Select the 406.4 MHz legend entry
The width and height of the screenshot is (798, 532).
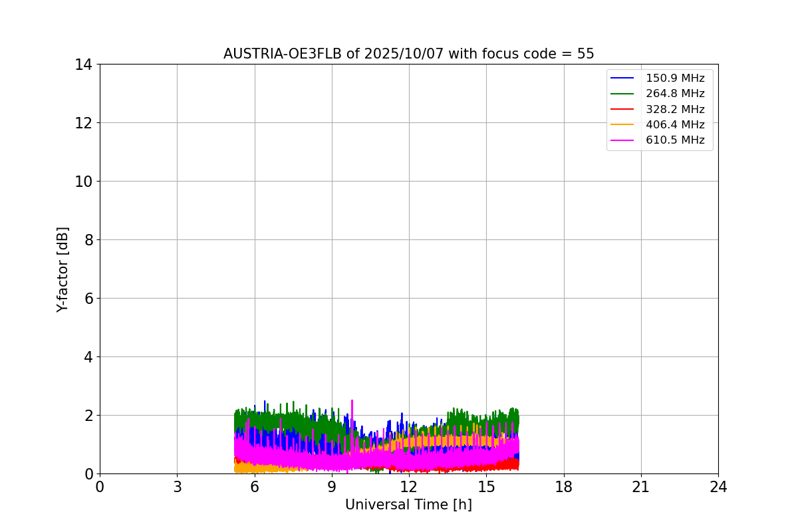coord(657,124)
